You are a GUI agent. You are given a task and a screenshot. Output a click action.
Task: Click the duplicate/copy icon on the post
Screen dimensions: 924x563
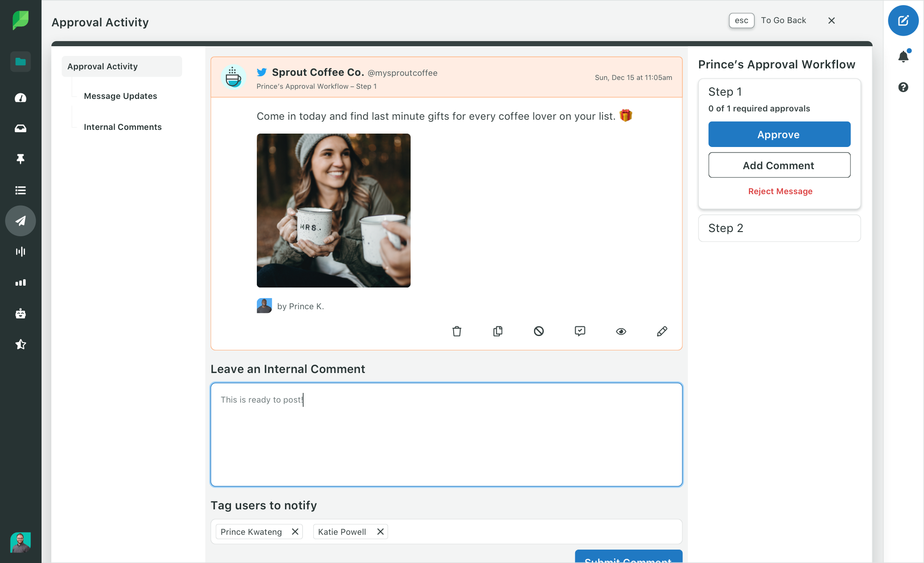pyautogui.click(x=499, y=331)
